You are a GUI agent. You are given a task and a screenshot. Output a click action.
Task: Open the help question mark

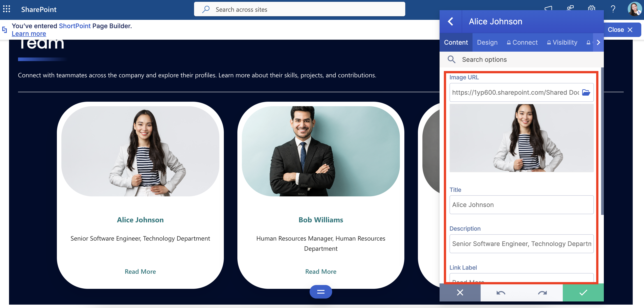(613, 9)
